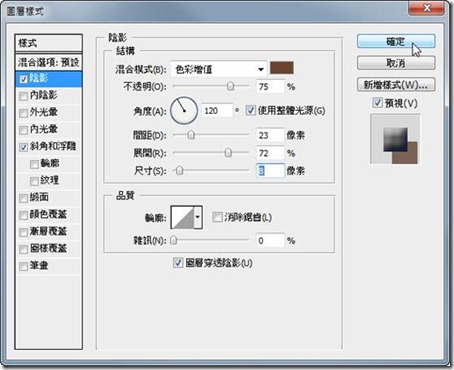Open the 漸層覆蓋 settings page
The width and height of the screenshot is (454, 370).
[48, 231]
